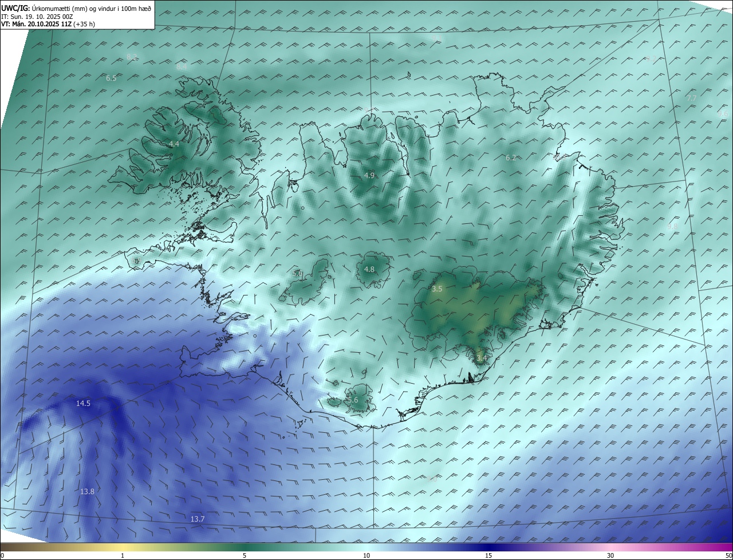Click the 13.7 value label

198,519
